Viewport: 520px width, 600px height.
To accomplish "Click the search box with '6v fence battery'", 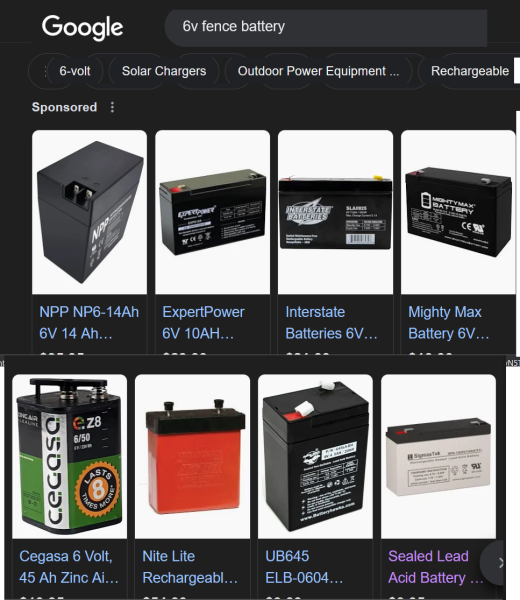I will pos(326,28).
